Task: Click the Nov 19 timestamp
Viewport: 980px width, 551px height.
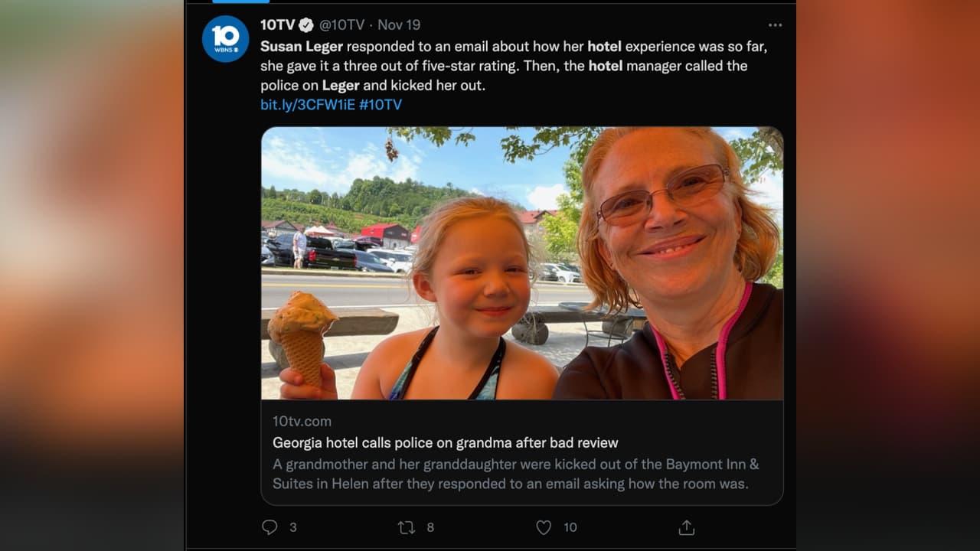Action: click(x=399, y=25)
